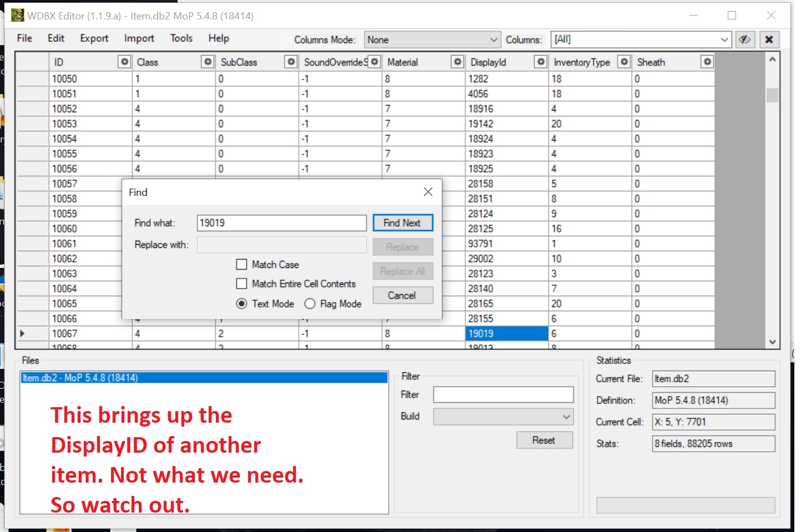Open the Sheath column gear filter
Image resolution: width=801 pixels, height=532 pixels.
click(x=707, y=62)
